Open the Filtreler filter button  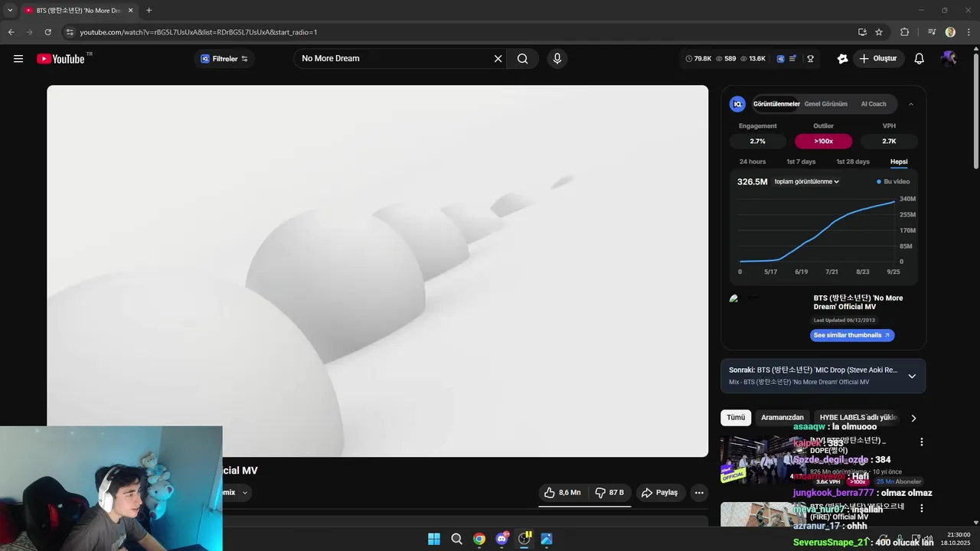tap(224, 59)
